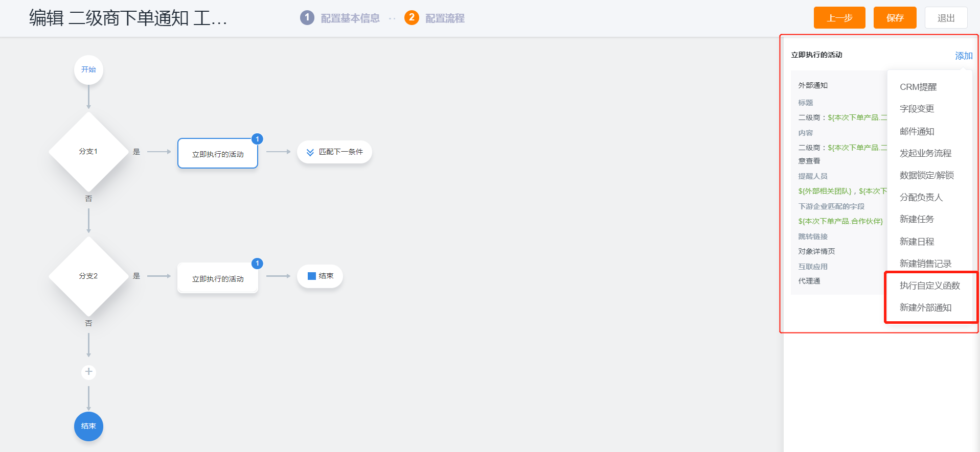Click the plus add-branch node
This screenshot has width=980, height=452.
click(x=88, y=371)
